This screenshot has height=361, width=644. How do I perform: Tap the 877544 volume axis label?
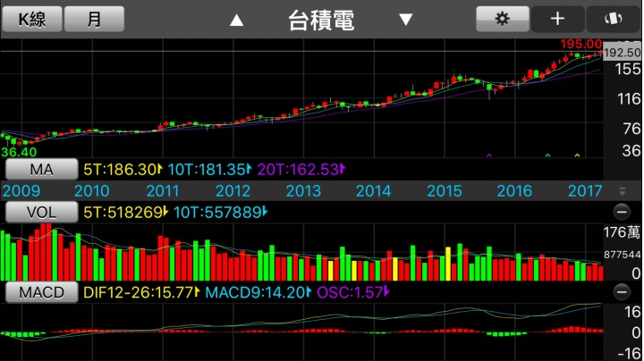622,255
